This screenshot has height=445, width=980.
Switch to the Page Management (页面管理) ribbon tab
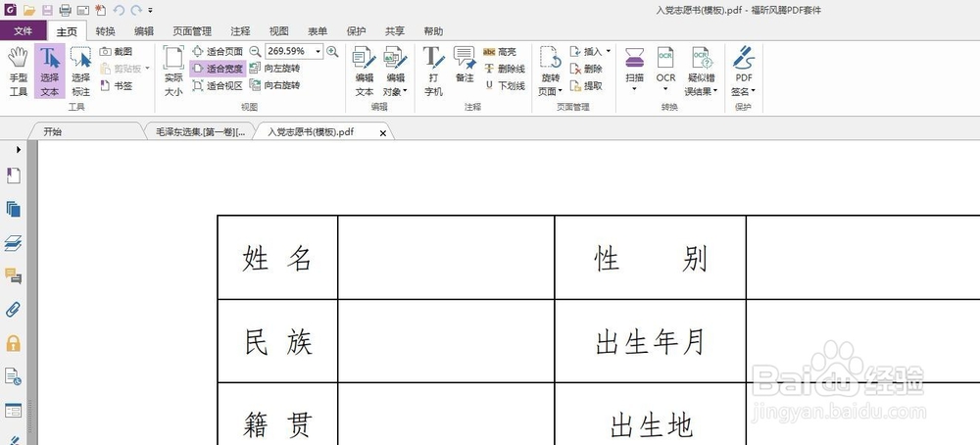pyautogui.click(x=192, y=31)
